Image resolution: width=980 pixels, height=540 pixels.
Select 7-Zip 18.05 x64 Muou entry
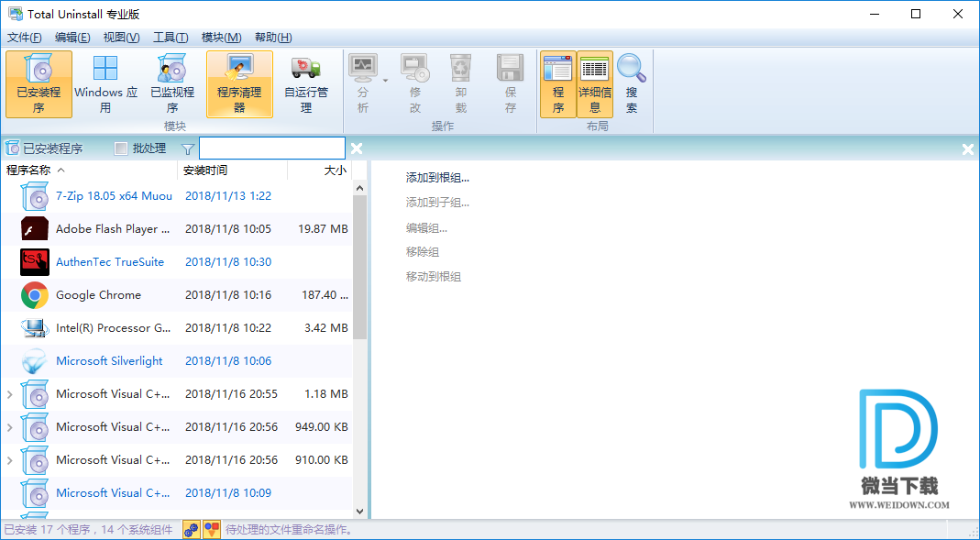point(177,196)
